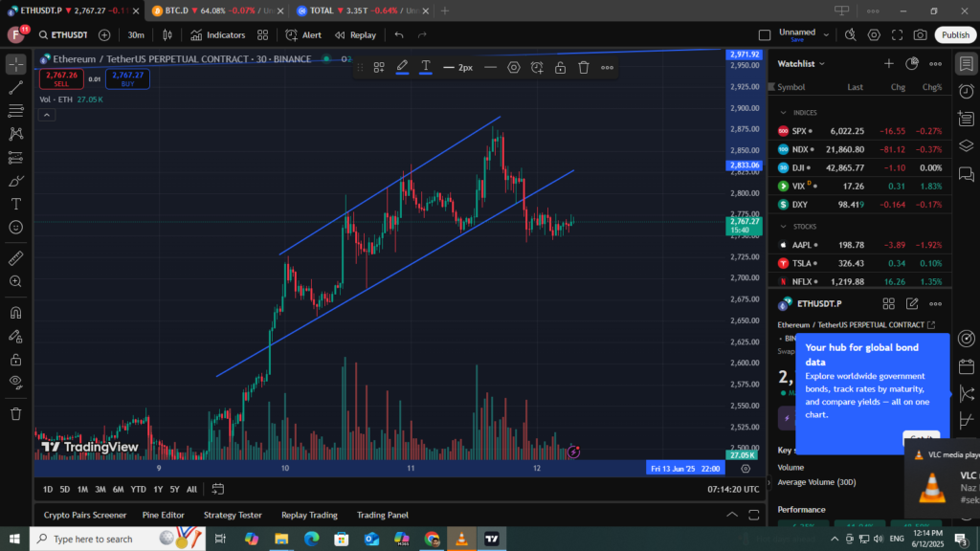The width and height of the screenshot is (980, 551).
Task: Take a chart snapshot with camera icon
Action: pos(920,34)
